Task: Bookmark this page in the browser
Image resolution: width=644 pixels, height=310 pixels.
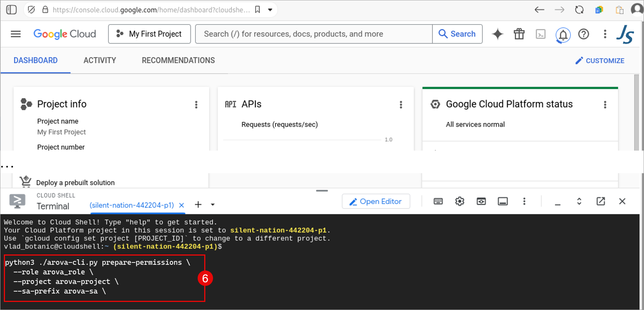Action: pos(257,10)
